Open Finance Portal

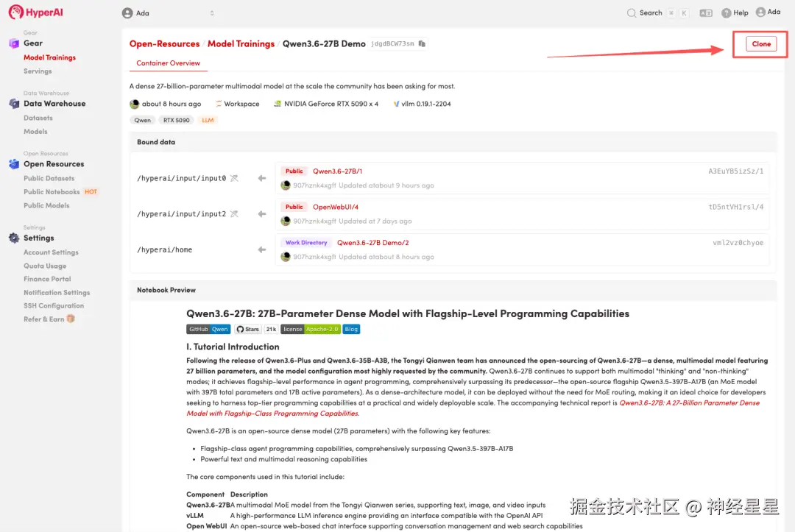47,279
